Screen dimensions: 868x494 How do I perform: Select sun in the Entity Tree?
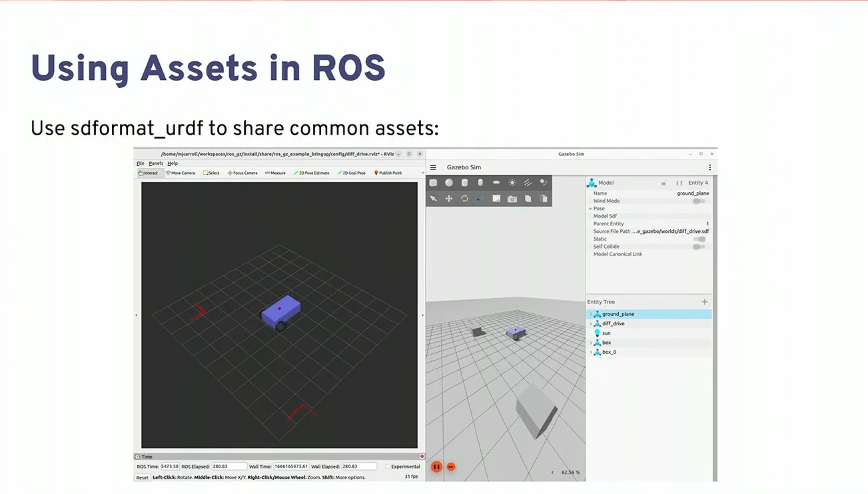click(606, 333)
